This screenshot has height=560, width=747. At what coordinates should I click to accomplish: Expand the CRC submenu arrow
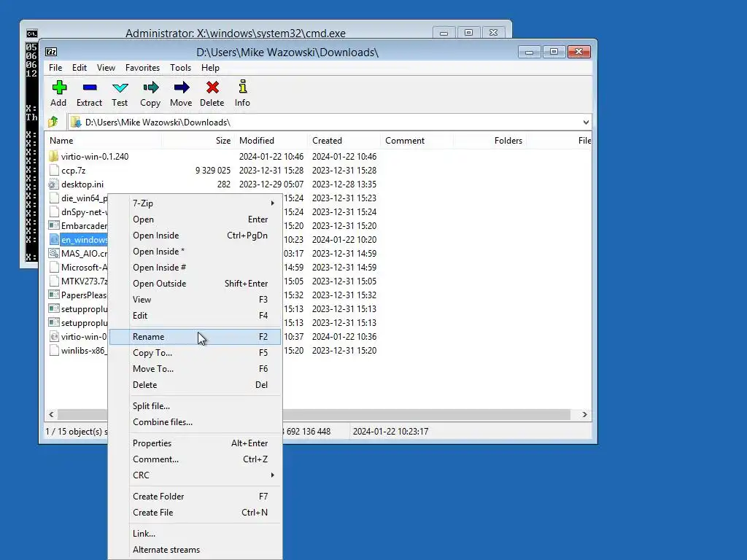coord(273,475)
